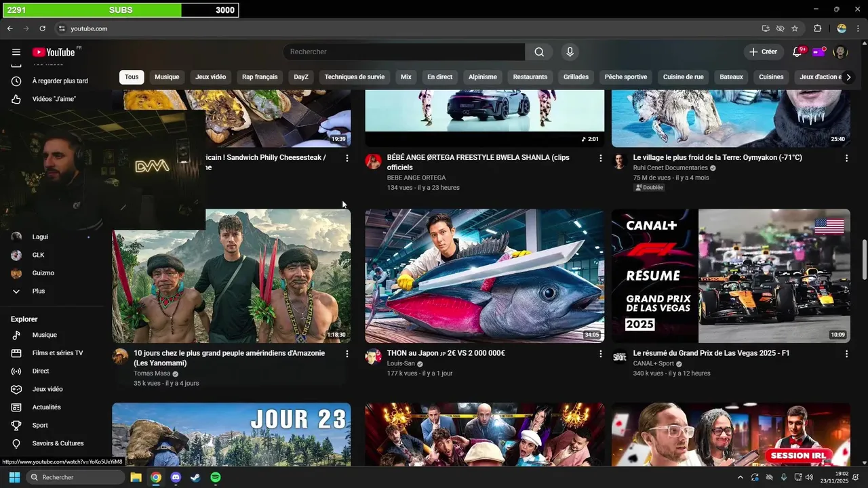This screenshot has width=868, height=488.
Task: Open Chrome extensions puzzle icon
Action: tap(817, 28)
